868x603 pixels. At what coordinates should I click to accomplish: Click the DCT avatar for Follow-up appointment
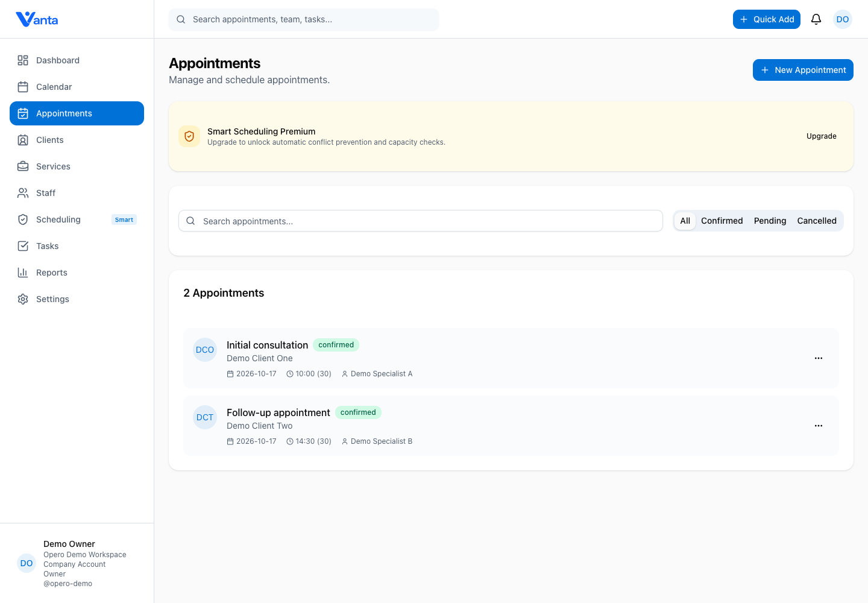point(205,417)
